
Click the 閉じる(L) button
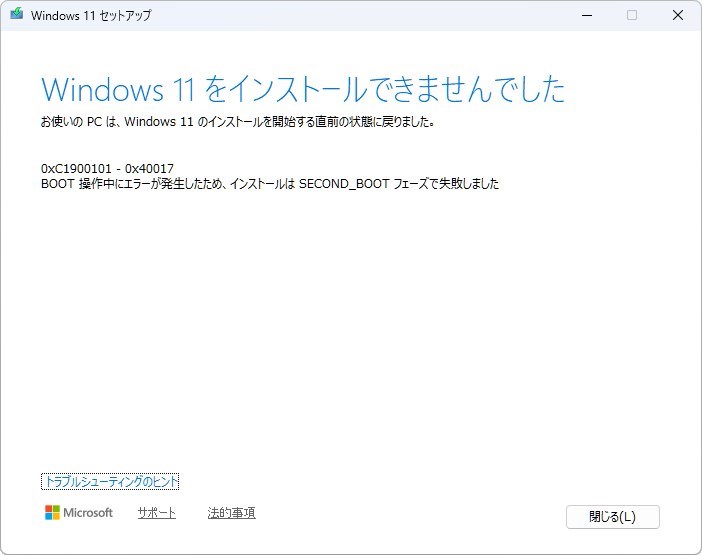tap(612, 517)
